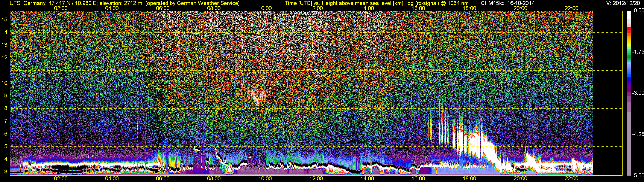
Task: Click the '-4.25' colorbar scale value
Action: pyautogui.click(x=638, y=134)
